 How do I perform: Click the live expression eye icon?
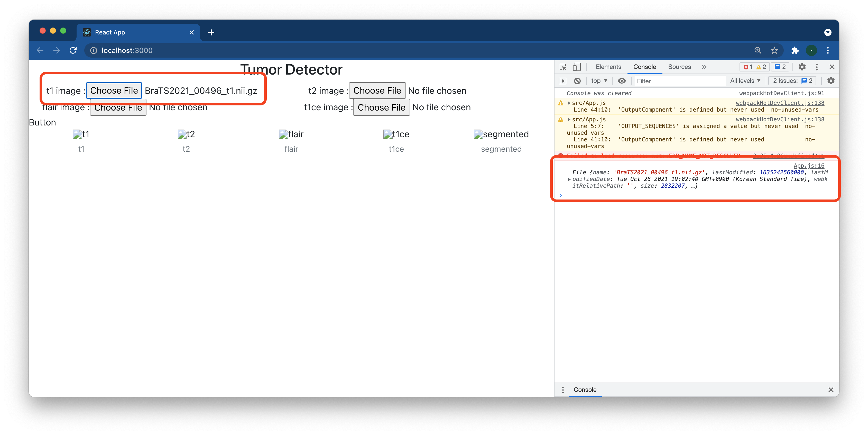click(x=622, y=81)
